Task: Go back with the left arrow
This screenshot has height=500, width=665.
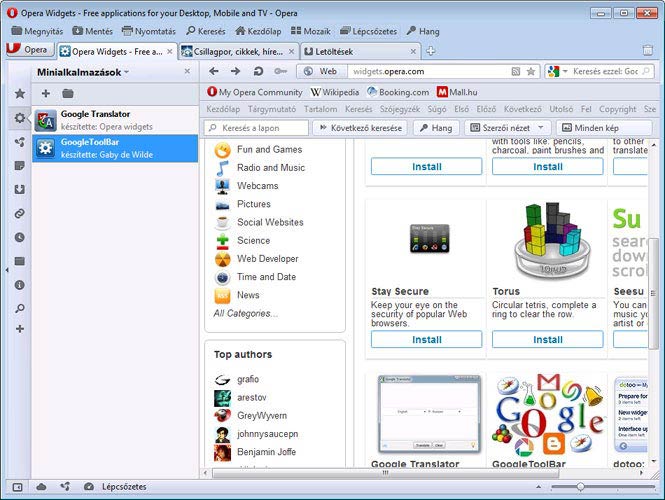Action: (214, 71)
